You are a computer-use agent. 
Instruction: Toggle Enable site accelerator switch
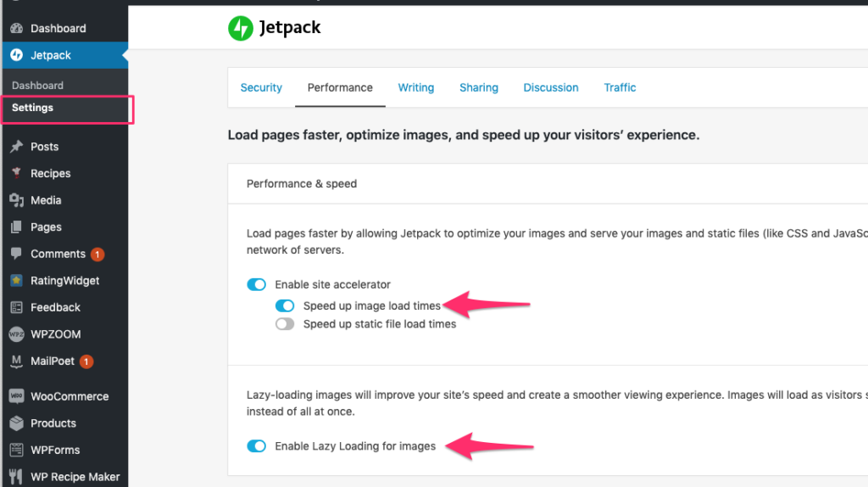[x=256, y=285]
